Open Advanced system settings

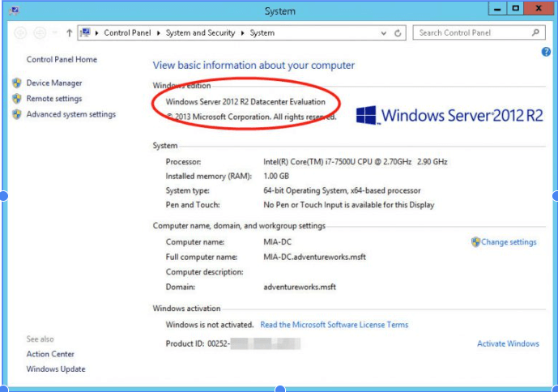(70, 114)
